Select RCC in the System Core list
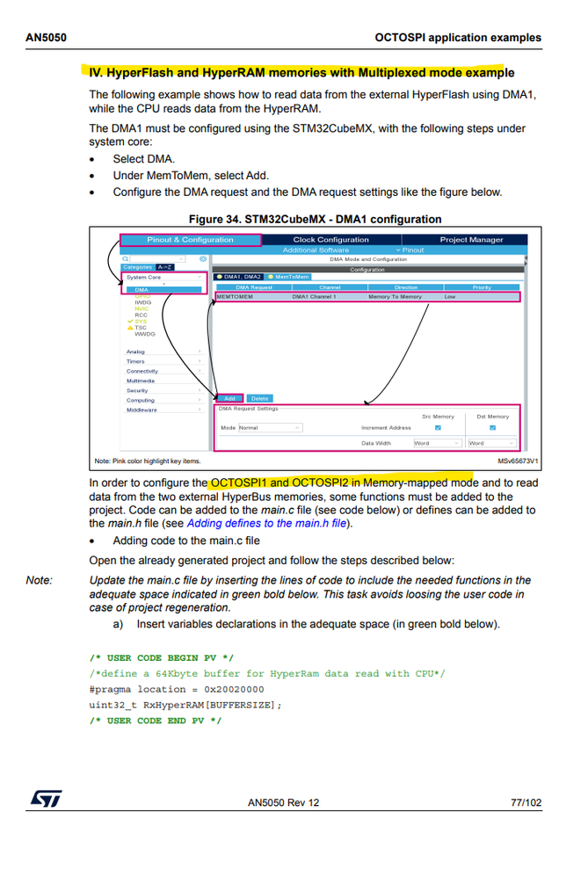The height and width of the screenshot is (878, 588). point(141,316)
